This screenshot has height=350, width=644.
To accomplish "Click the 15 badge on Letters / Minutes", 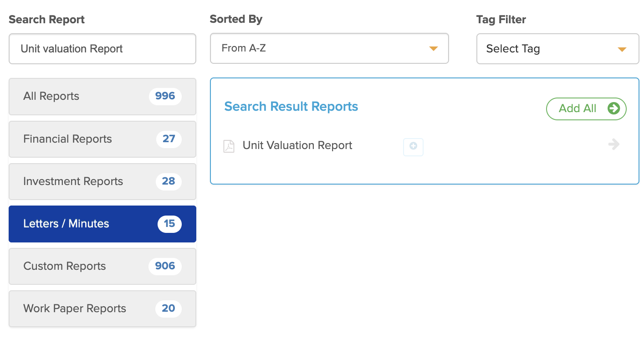I will (169, 224).
